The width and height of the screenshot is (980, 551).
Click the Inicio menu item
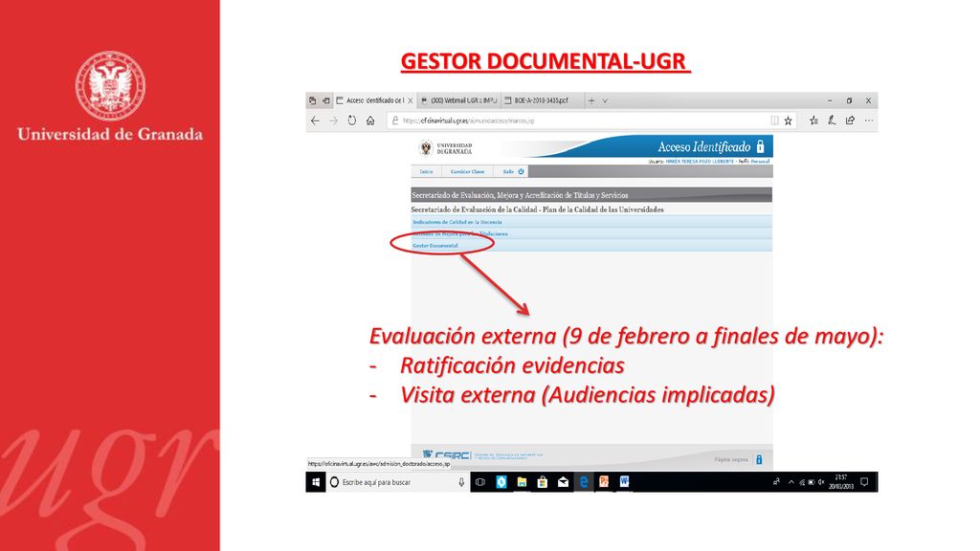[x=426, y=172]
